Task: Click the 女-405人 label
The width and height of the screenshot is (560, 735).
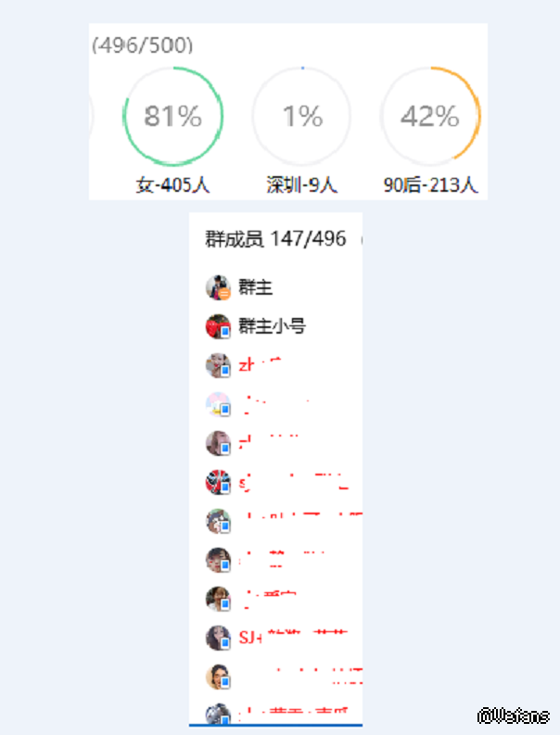Action: tap(173, 185)
